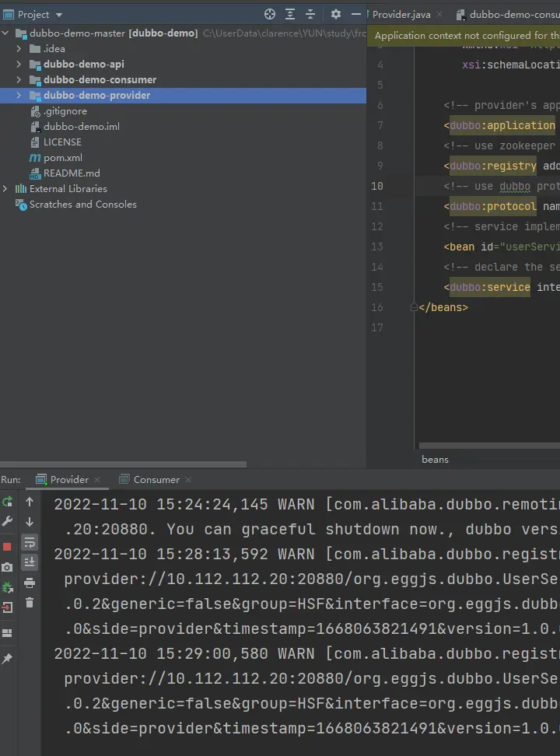Viewport: 560px width, 756px height.
Task: Click the Print console output icon
Action: [30, 583]
